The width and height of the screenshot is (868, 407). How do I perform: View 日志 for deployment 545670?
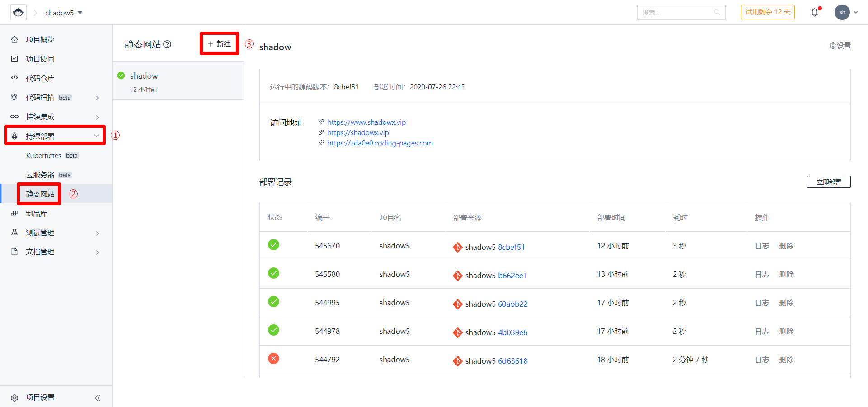tap(762, 246)
